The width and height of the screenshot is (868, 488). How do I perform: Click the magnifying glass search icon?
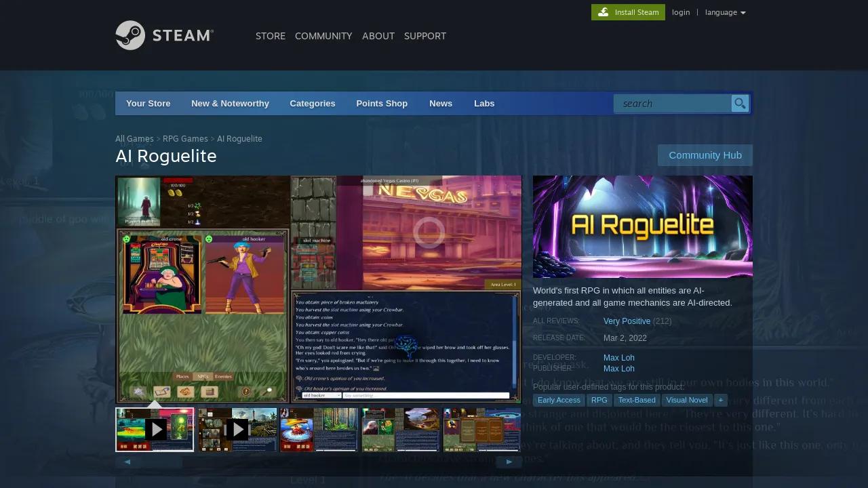point(740,104)
